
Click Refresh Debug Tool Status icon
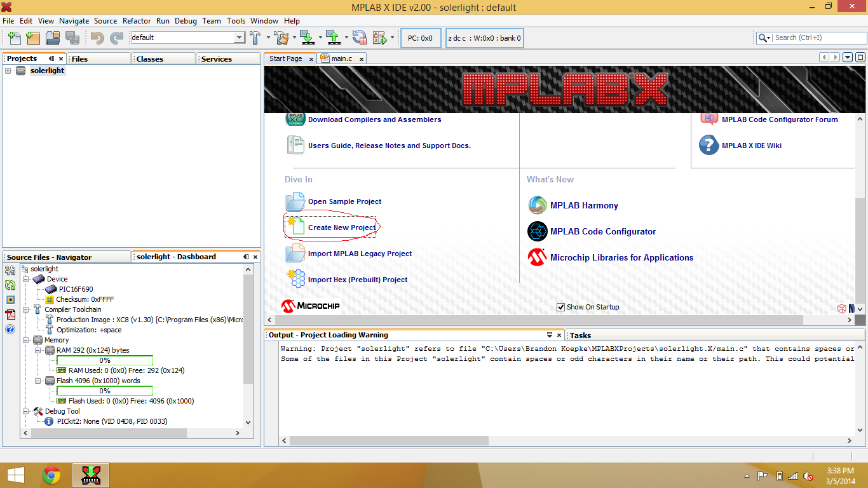point(10,285)
